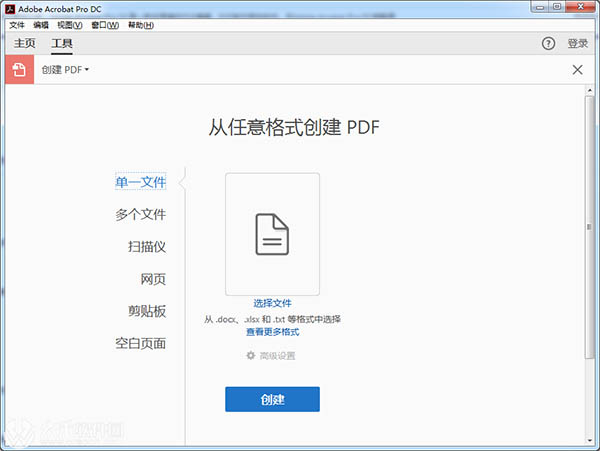Open the 高级设置 text link
The height and width of the screenshot is (451, 600).
point(277,356)
